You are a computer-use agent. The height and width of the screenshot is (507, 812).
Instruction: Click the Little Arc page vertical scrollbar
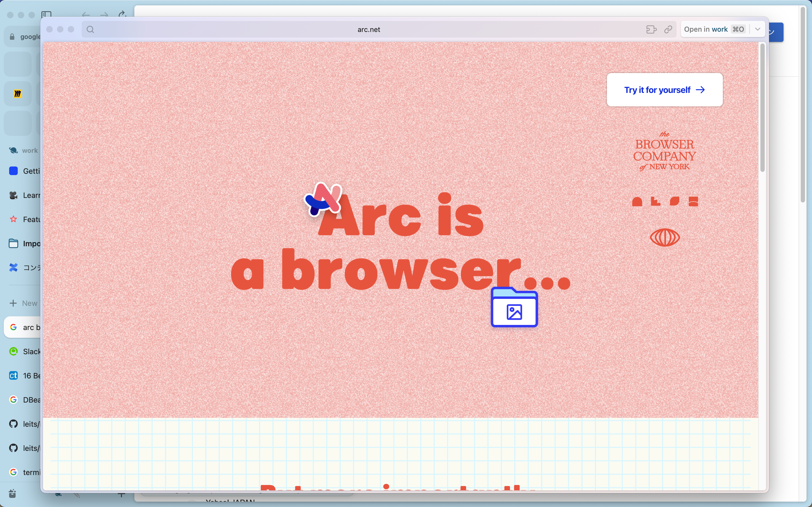[762, 107]
